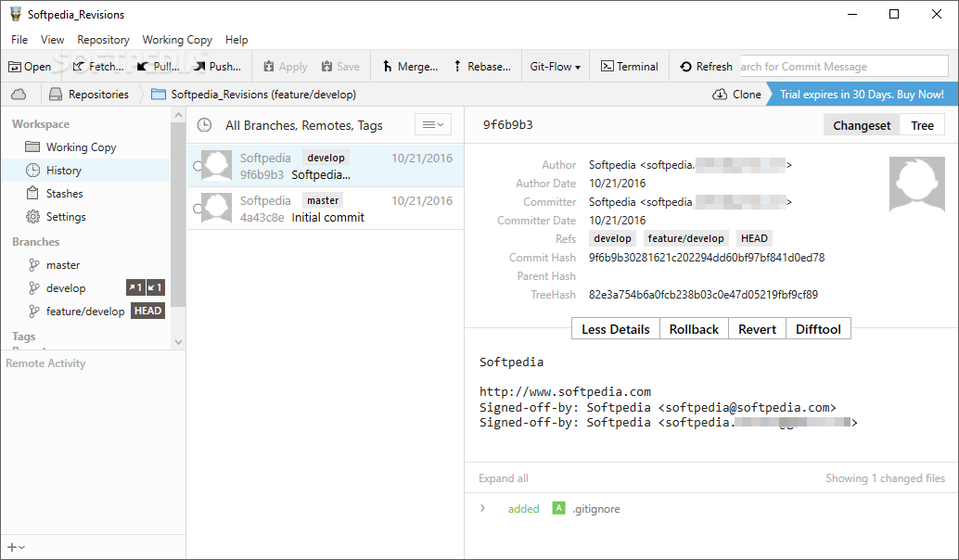Click the develop tag on first commit

(326, 158)
